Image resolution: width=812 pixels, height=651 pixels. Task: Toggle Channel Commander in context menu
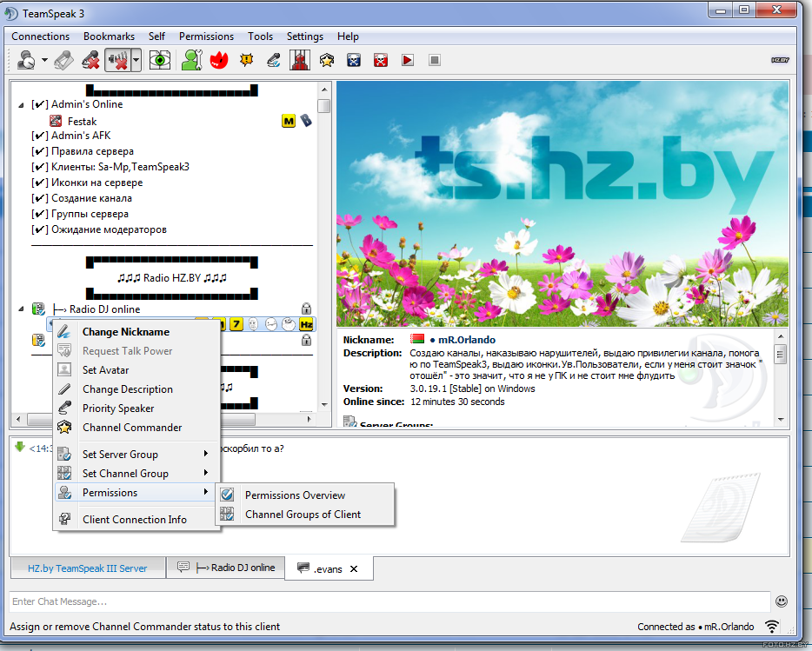point(136,428)
